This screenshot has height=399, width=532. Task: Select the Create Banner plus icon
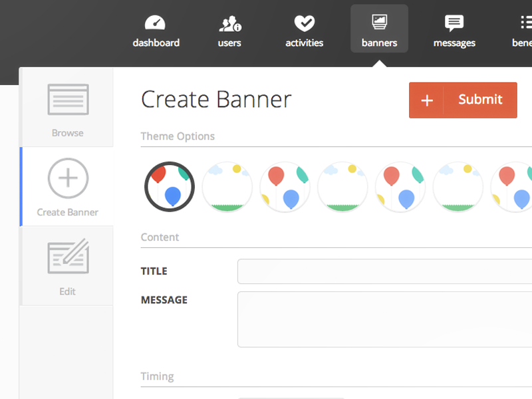point(67,178)
